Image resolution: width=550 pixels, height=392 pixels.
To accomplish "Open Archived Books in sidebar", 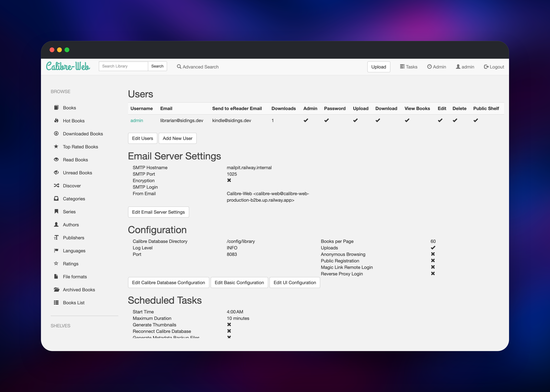I will [x=79, y=290].
